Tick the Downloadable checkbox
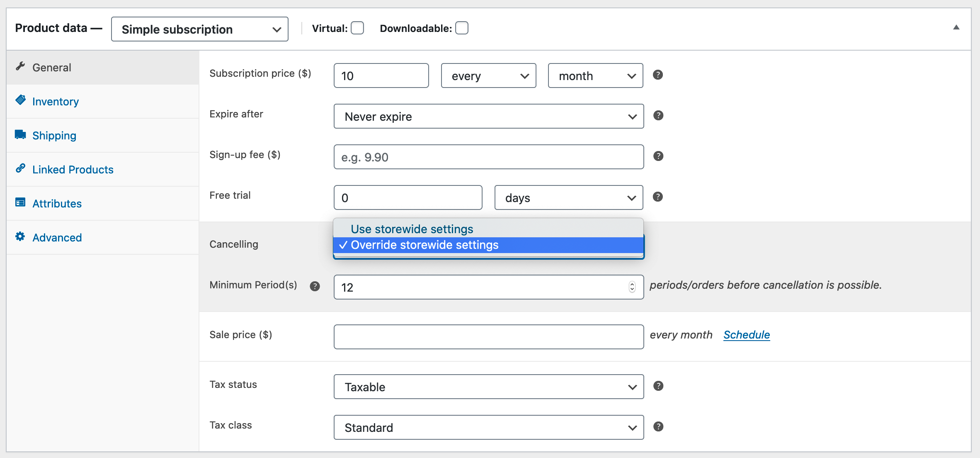The width and height of the screenshot is (980, 458). [x=462, y=28]
